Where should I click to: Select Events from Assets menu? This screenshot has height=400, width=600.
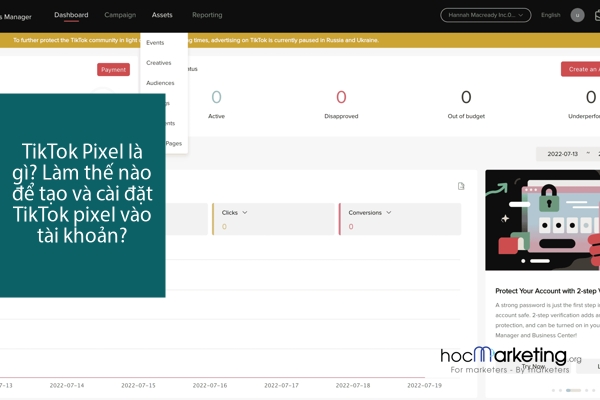click(x=155, y=43)
